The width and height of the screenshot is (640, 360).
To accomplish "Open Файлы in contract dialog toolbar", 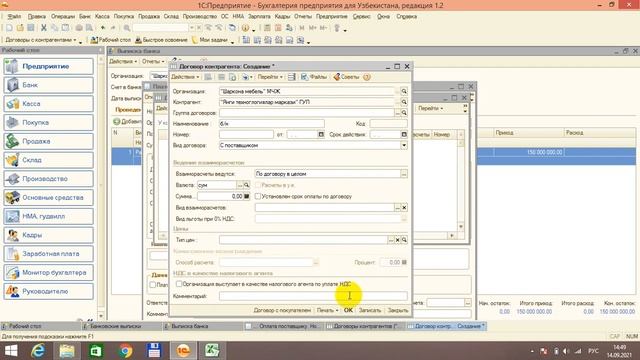I will (x=313, y=77).
